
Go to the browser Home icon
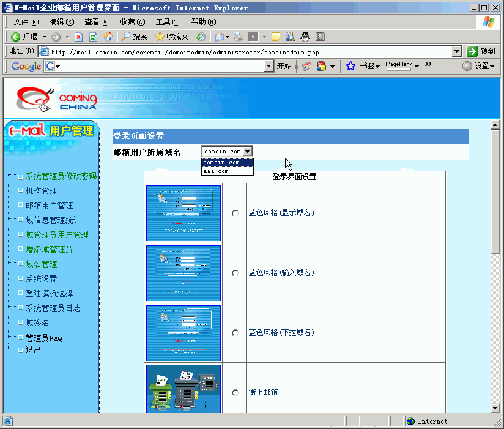point(108,37)
